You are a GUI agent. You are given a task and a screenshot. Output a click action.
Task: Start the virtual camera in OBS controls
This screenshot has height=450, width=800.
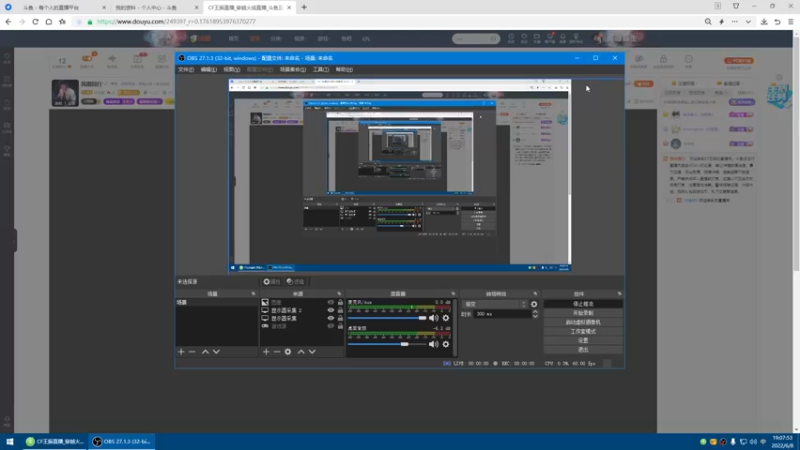pos(583,322)
